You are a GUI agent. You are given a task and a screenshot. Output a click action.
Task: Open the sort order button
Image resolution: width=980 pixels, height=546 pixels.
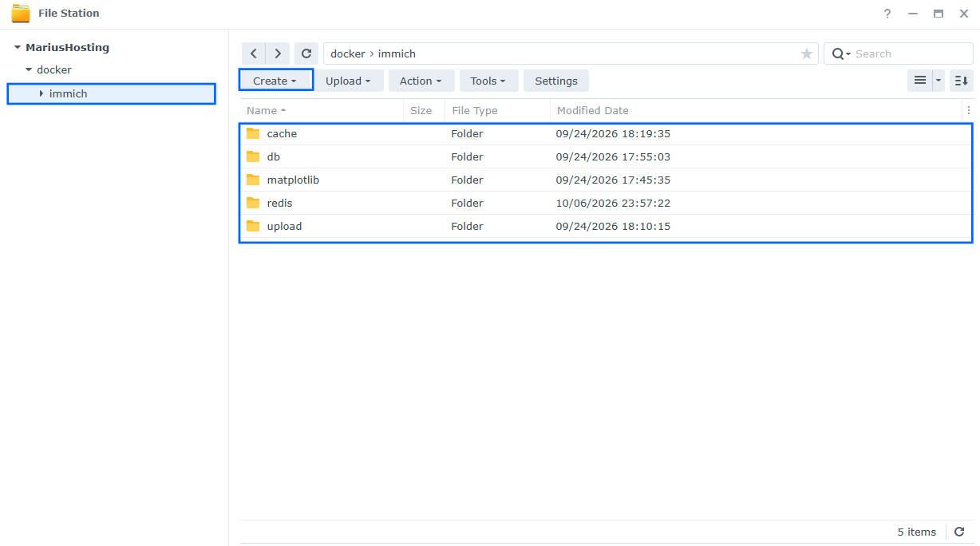click(x=962, y=81)
